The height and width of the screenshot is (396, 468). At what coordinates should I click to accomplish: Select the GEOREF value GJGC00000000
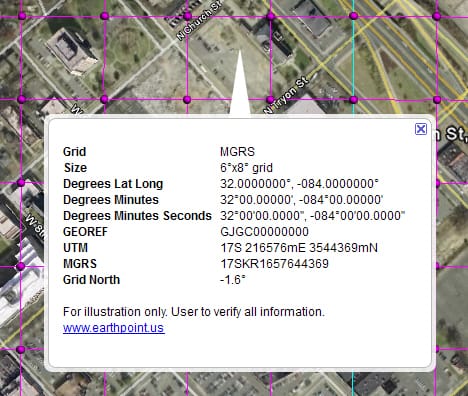coord(265,232)
